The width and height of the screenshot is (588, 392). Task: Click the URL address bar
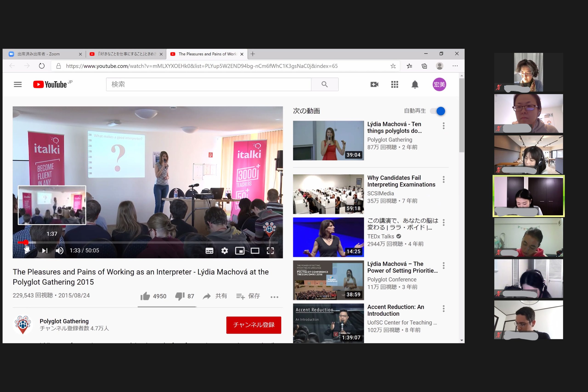point(201,66)
